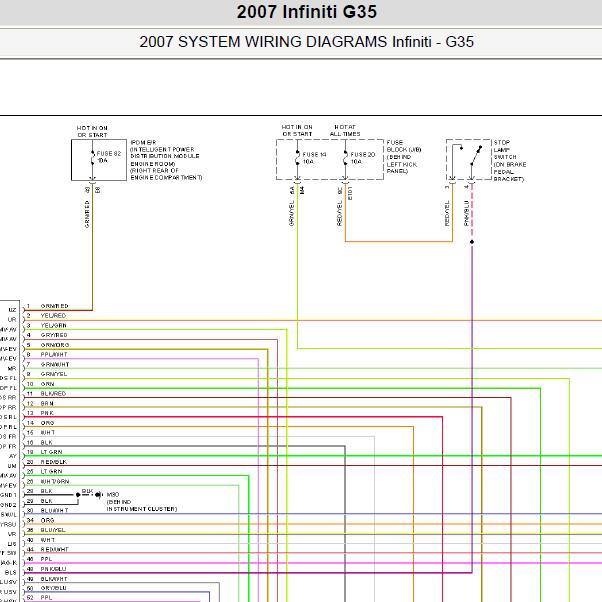This screenshot has height=602, width=602.
Task: Click the STOP LAMP SWITCH description text
Action: (x=509, y=160)
